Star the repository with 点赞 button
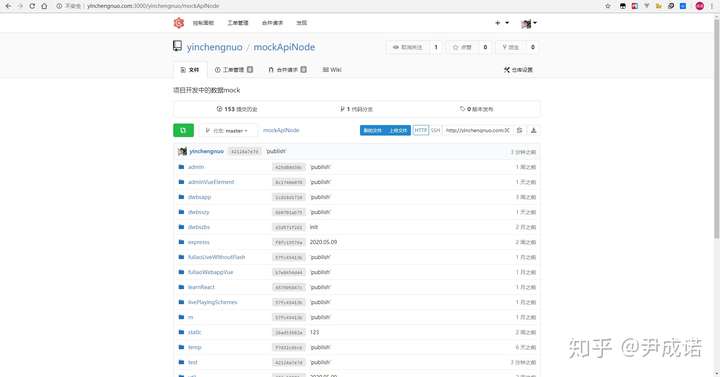This screenshot has width=720, height=377. coord(462,47)
